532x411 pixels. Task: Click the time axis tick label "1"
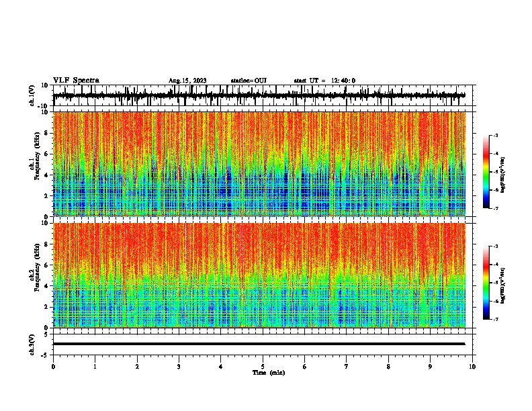tap(95, 367)
